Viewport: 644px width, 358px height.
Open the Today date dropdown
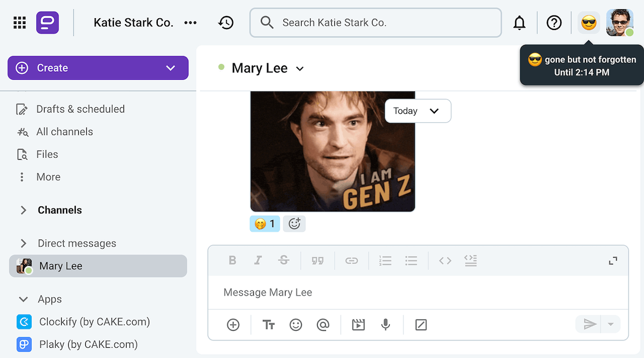(418, 111)
